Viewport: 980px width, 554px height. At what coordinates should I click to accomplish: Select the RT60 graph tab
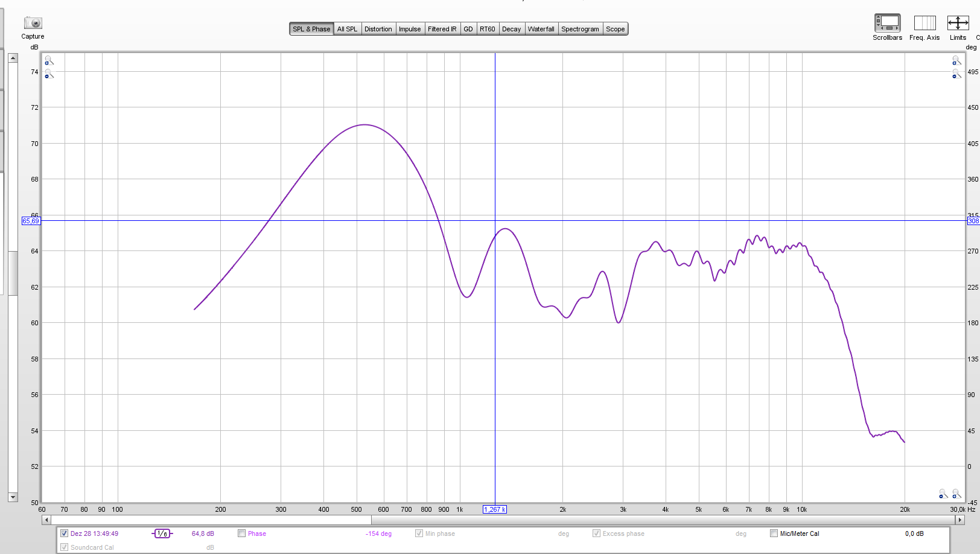click(487, 29)
